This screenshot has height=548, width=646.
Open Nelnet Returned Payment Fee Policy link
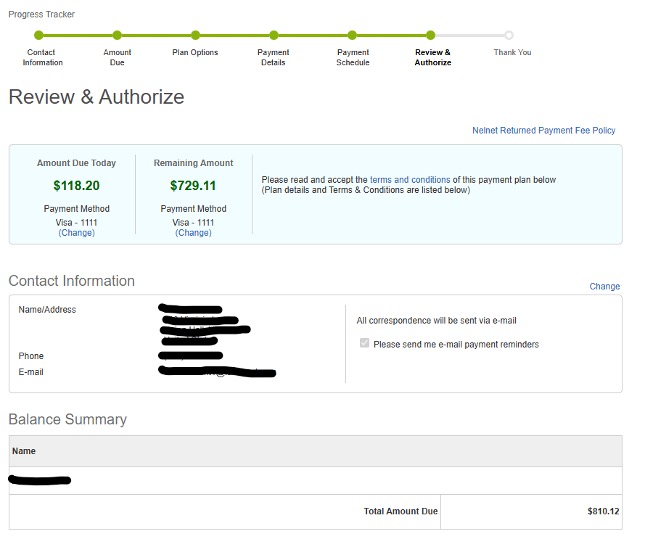click(543, 131)
